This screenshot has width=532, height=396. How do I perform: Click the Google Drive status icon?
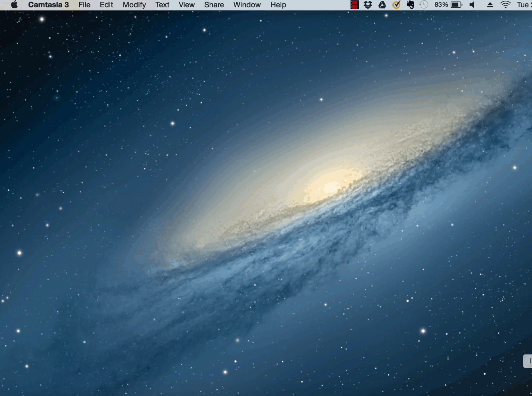382,5
